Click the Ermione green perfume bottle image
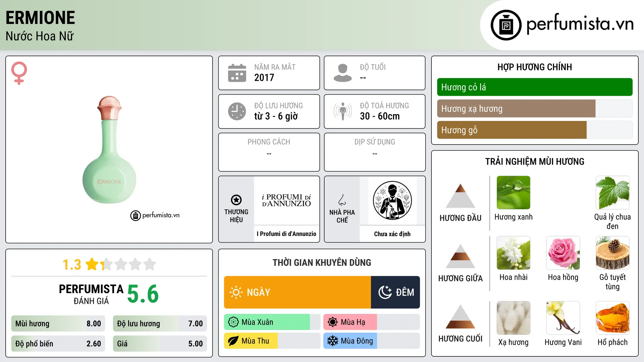Screen dimensions: 644x362 (x=109, y=150)
